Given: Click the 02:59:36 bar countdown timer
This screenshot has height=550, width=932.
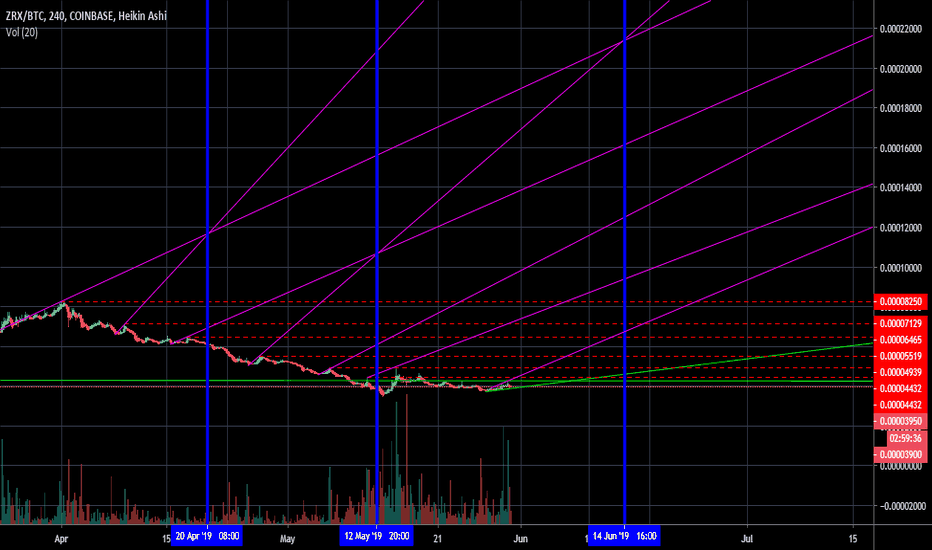Looking at the screenshot, I should click(x=907, y=438).
